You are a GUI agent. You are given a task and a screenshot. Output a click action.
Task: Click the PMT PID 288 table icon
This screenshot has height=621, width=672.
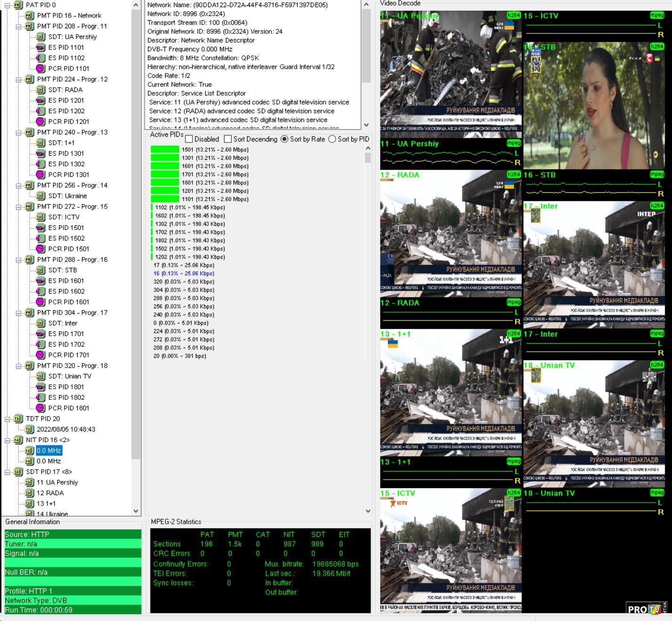[x=29, y=260]
